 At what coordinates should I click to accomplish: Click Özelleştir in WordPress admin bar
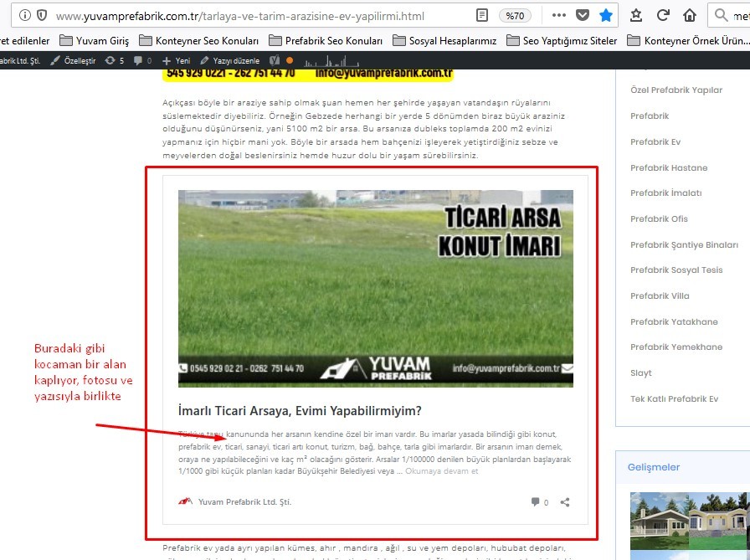[73, 61]
